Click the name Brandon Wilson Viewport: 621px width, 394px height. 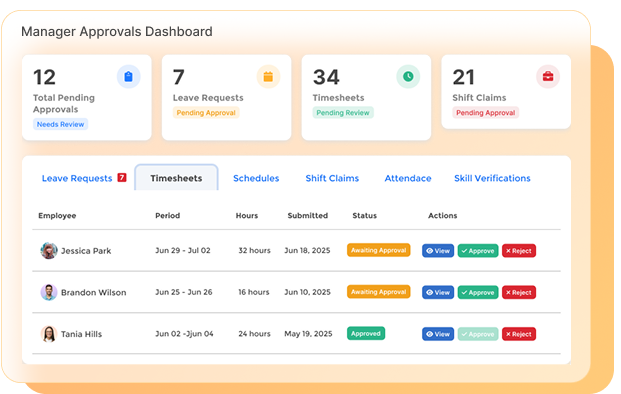(x=93, y=292)
